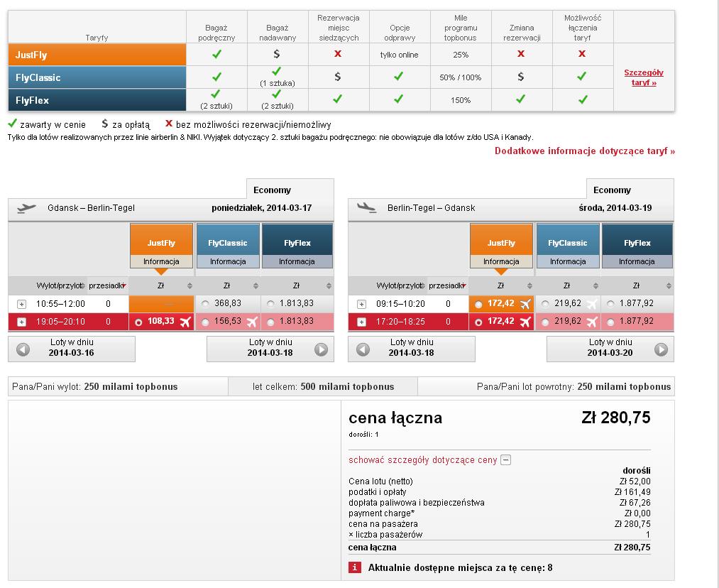The image size is (719, 588).
Task: Expand details for the 17:20–18:25 flight
Action: tap(362, 322)
